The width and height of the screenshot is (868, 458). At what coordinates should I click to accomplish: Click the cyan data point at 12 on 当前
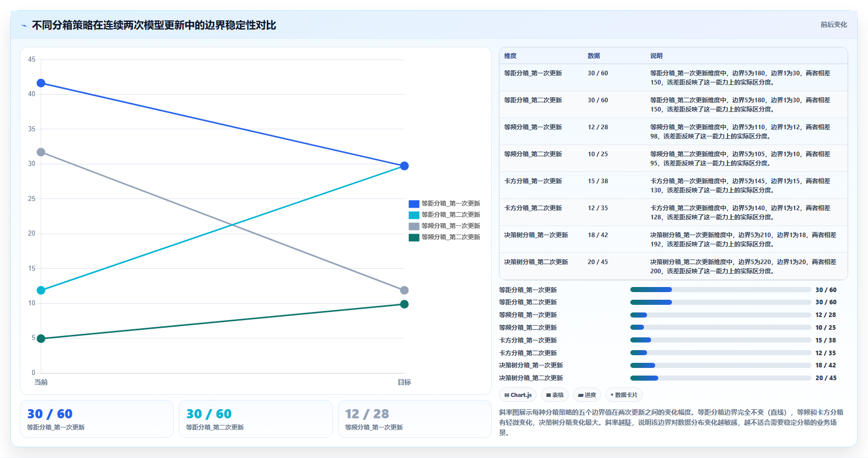pyautogui.click(x=41, y=290)
